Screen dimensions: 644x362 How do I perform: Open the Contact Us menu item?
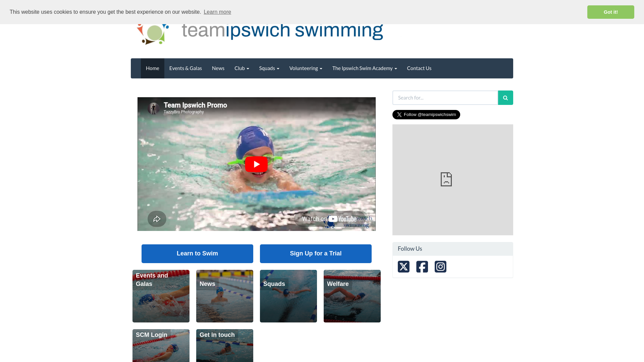click(419, 68)
